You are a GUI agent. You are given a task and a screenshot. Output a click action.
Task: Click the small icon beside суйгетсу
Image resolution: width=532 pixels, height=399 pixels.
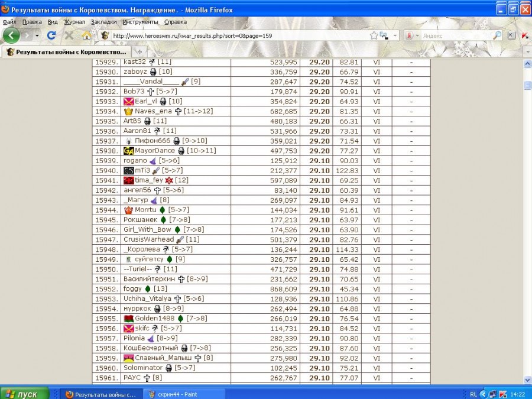(x=129, y=259)
